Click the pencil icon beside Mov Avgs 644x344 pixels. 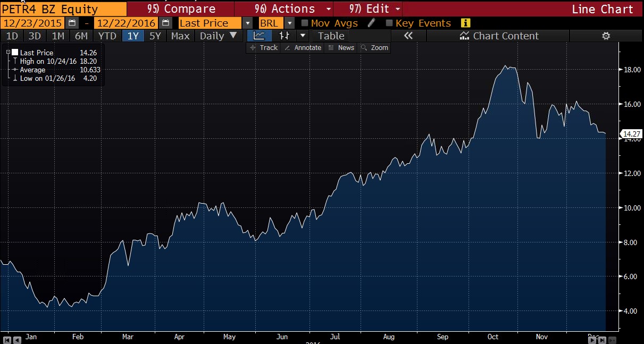(372, 23)
